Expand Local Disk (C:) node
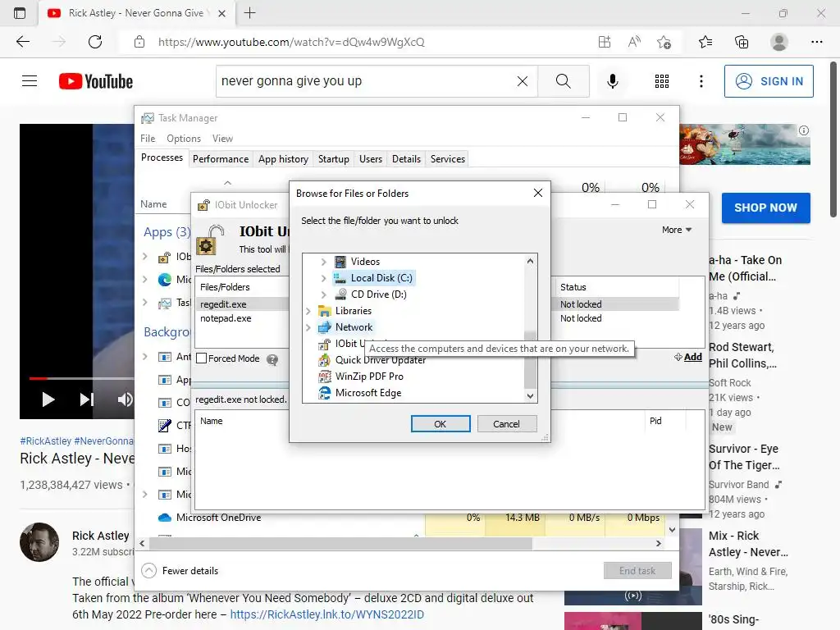 coord(323,278)
